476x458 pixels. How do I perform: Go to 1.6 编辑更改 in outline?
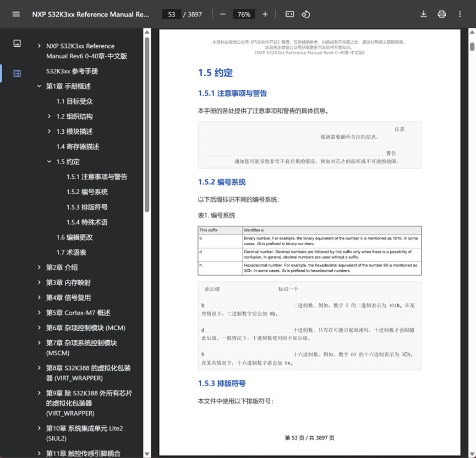click(x=74, y=237)
